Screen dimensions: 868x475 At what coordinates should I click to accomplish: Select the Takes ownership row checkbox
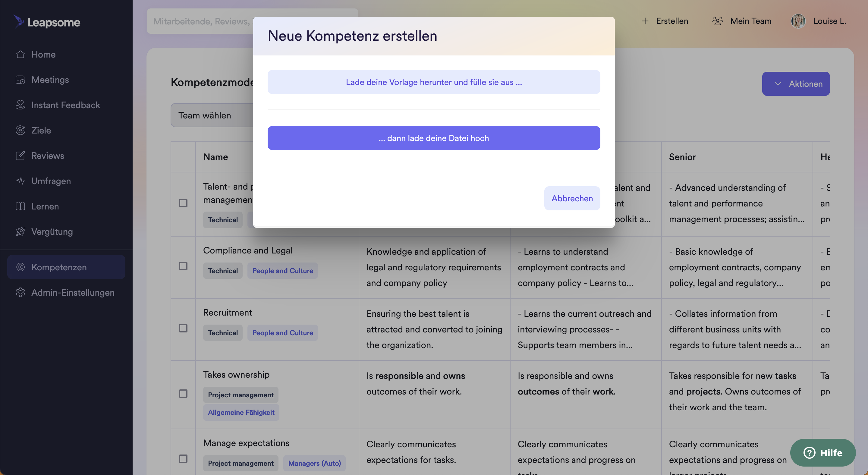[x=183, y=394]
